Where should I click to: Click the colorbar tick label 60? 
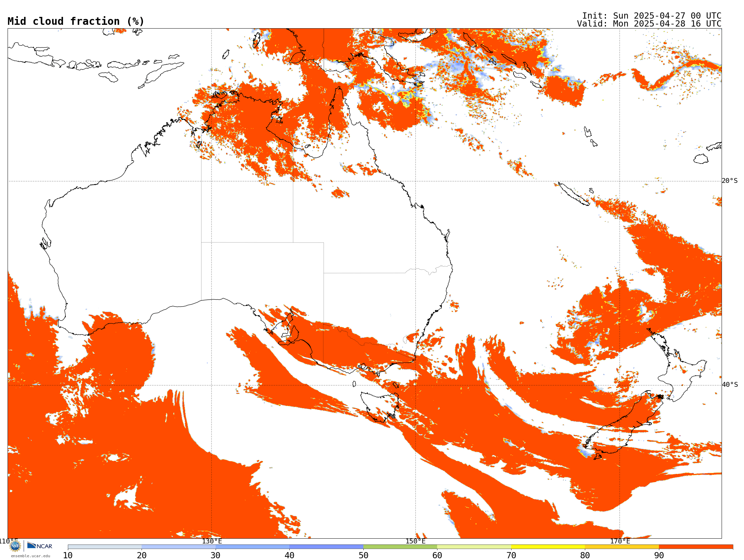coord(437,555)
